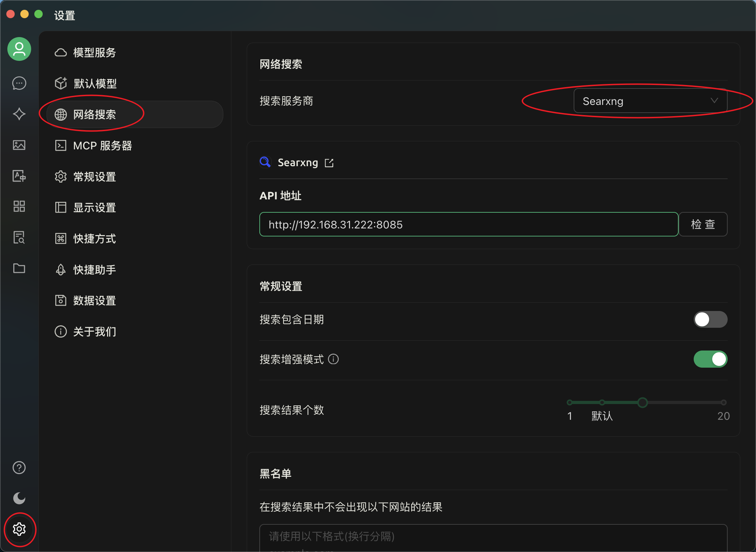
Task: Click the API 地址 input field
Action: [469, 224]
